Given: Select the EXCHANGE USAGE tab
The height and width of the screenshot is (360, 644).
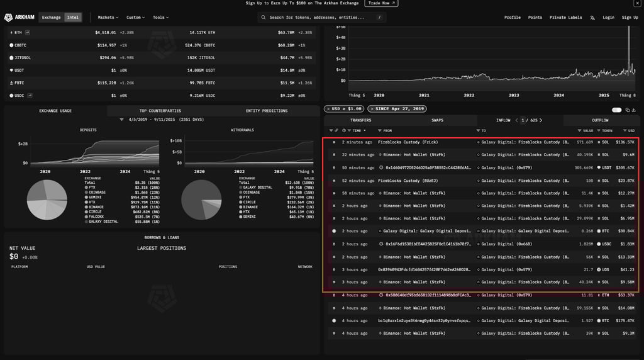Looking at the screenshot, I should 55,111.
